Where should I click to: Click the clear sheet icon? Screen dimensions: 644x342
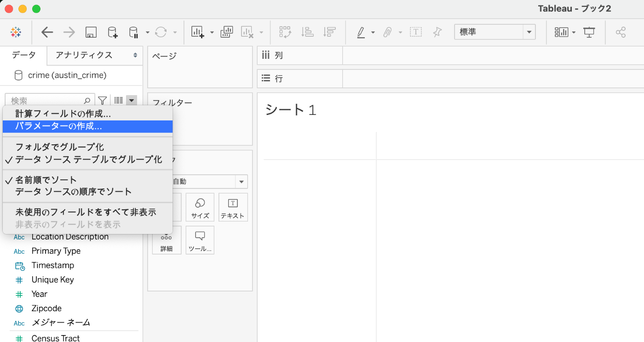pyautogui.click(x=247, y=32)
